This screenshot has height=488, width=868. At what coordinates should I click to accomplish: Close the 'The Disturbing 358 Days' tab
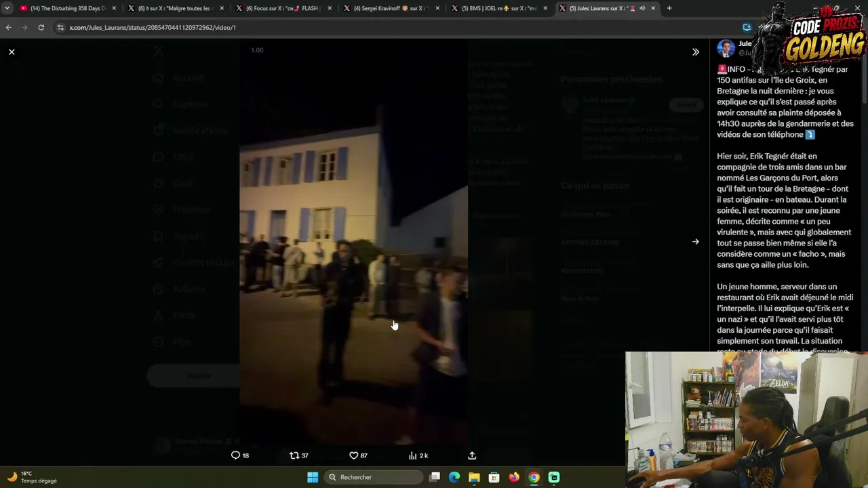click(114, 8)
